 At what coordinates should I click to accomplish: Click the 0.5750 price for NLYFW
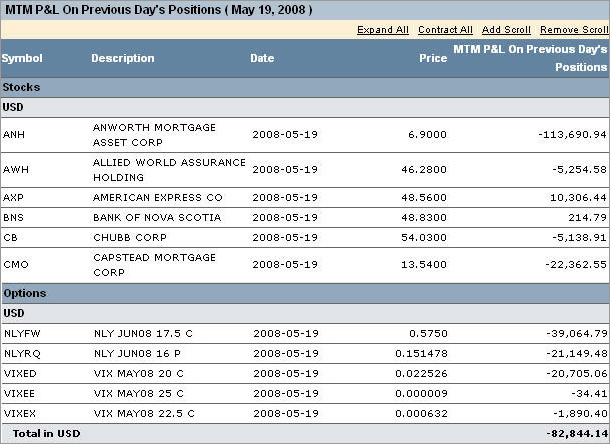[428, 334]
